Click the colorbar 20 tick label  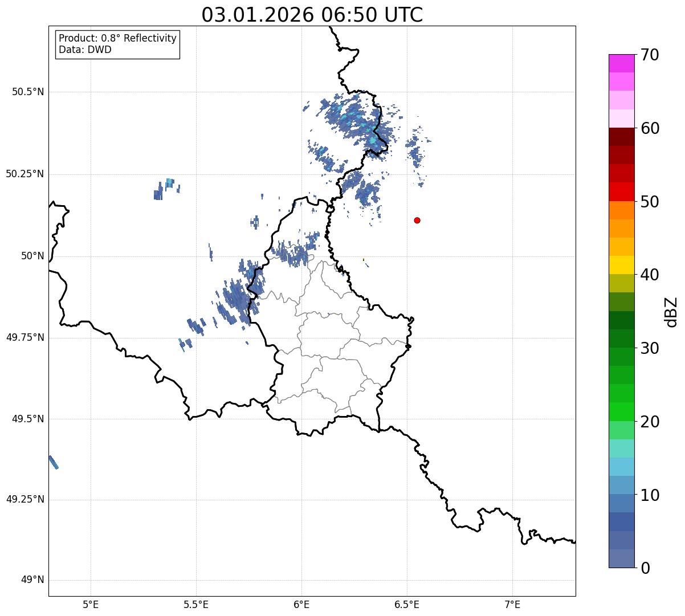[649, 422]
